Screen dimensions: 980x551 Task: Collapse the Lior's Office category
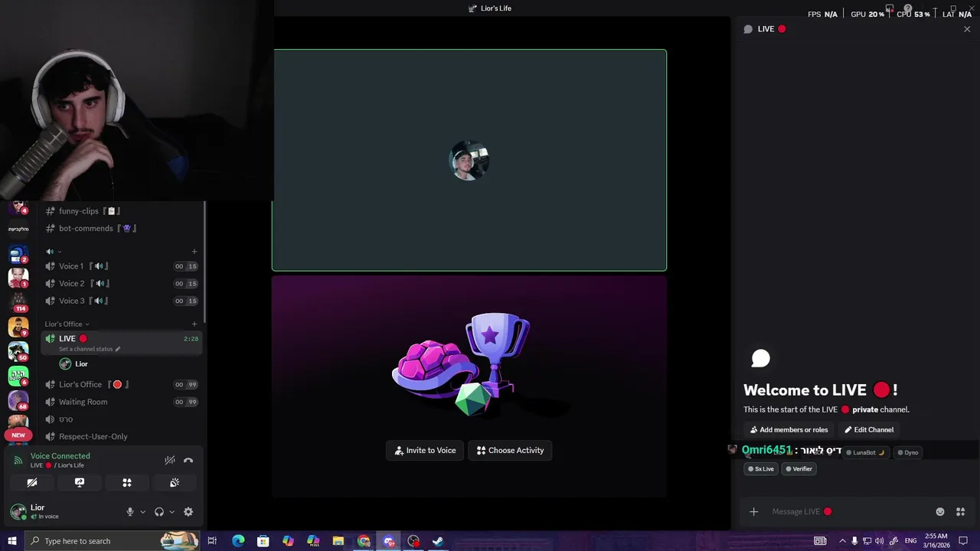[x=67, y=324]
